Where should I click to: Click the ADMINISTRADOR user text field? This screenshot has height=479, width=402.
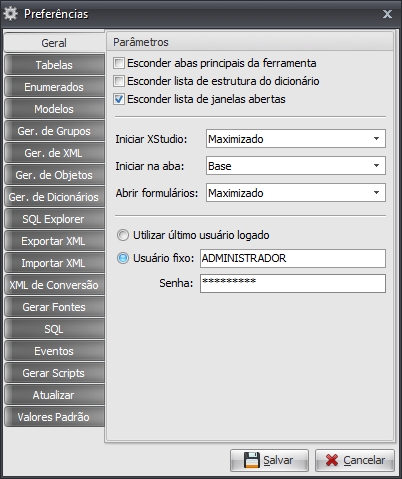(x=293, y=258)
